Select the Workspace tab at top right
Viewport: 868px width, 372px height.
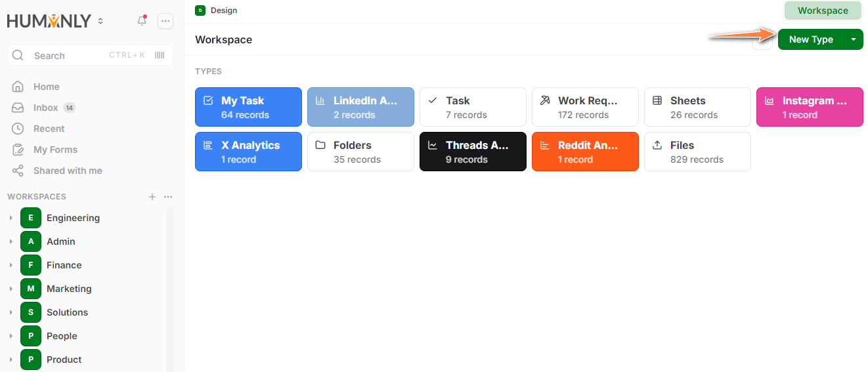pyautogui.click(x=823, y=10)
